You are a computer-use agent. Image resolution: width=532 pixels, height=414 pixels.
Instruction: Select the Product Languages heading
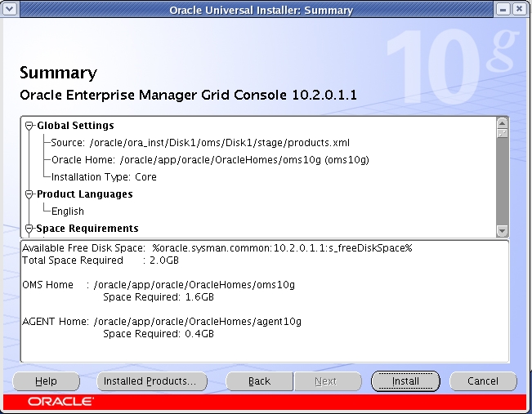coord(84,194)
